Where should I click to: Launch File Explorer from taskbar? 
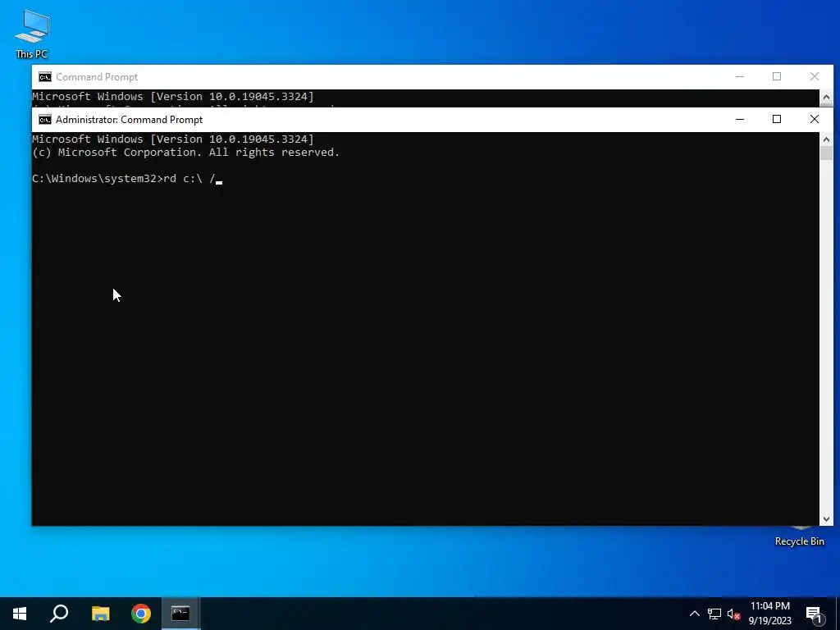(x=100, y=614)
